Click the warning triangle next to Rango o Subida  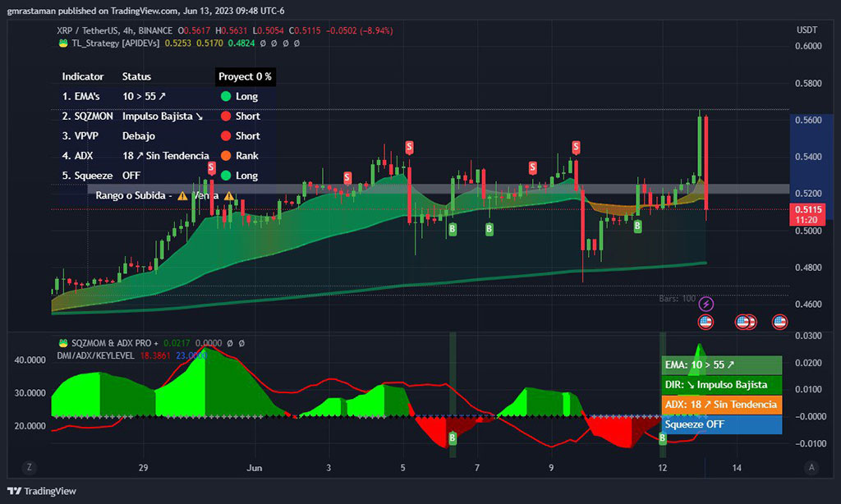pos(183,195)
